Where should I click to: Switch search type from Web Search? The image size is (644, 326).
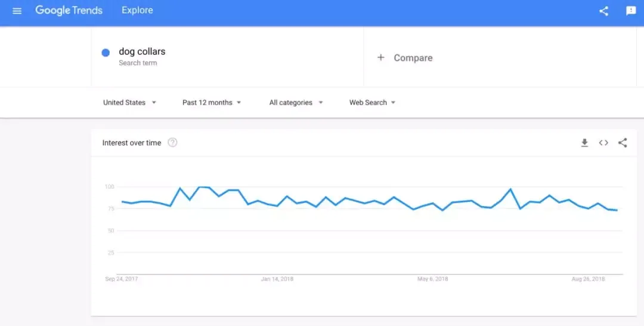(372, 102)
